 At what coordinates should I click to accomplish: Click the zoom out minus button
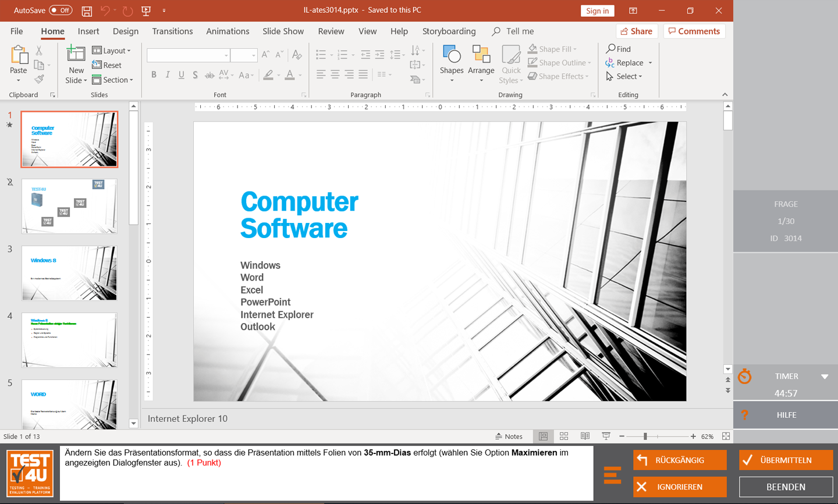pyautogui.click(x=622, y=436)
